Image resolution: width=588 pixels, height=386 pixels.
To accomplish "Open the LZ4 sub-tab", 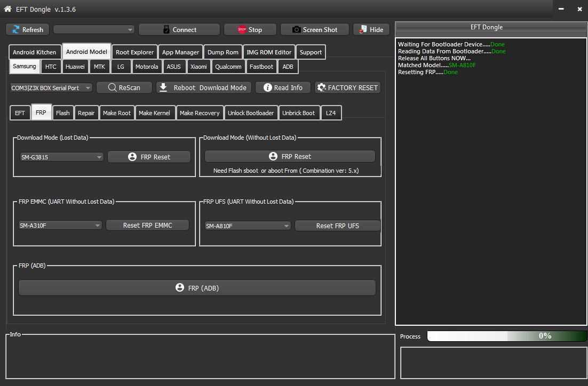I will click(x=331, y=113).
